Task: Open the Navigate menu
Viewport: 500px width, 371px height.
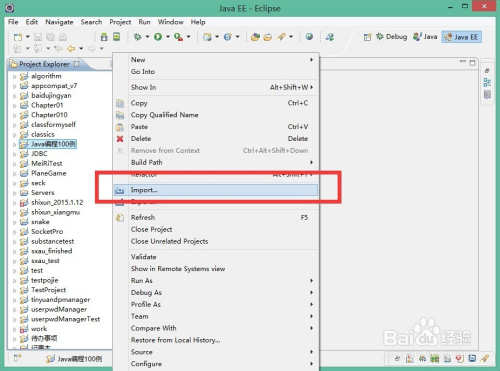Action: [x=59, y=22]
